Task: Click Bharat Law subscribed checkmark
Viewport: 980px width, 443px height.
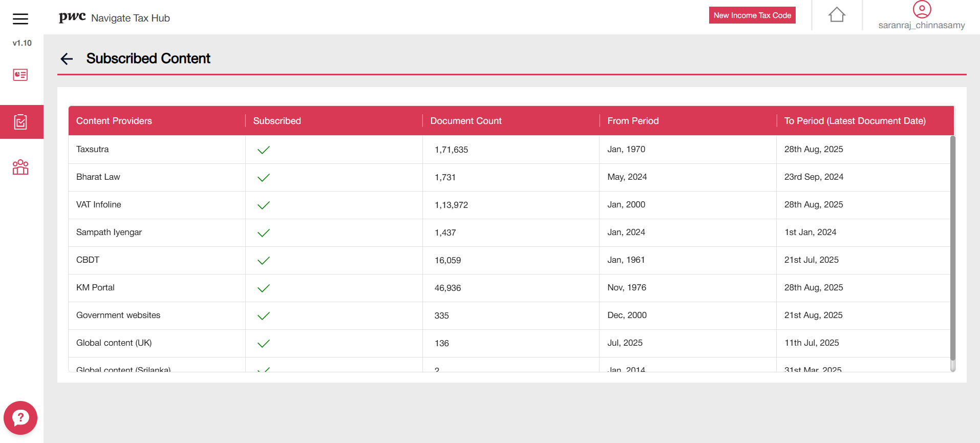Action: click(x=264, y=178)
